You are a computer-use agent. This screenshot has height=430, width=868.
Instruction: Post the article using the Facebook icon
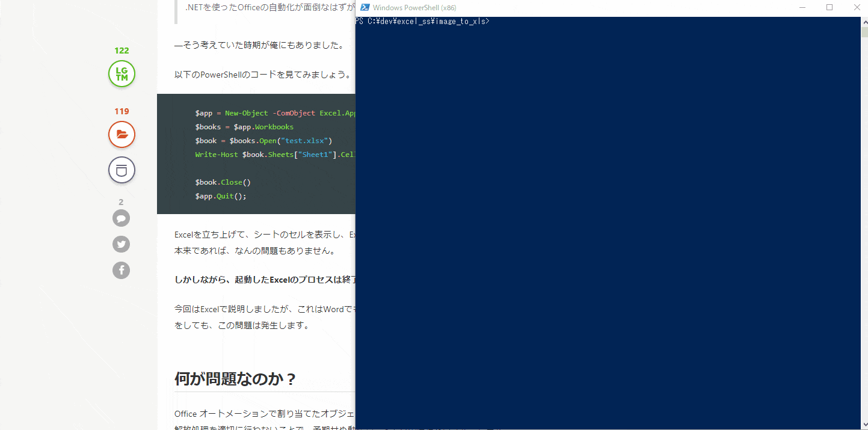point(121,270)
